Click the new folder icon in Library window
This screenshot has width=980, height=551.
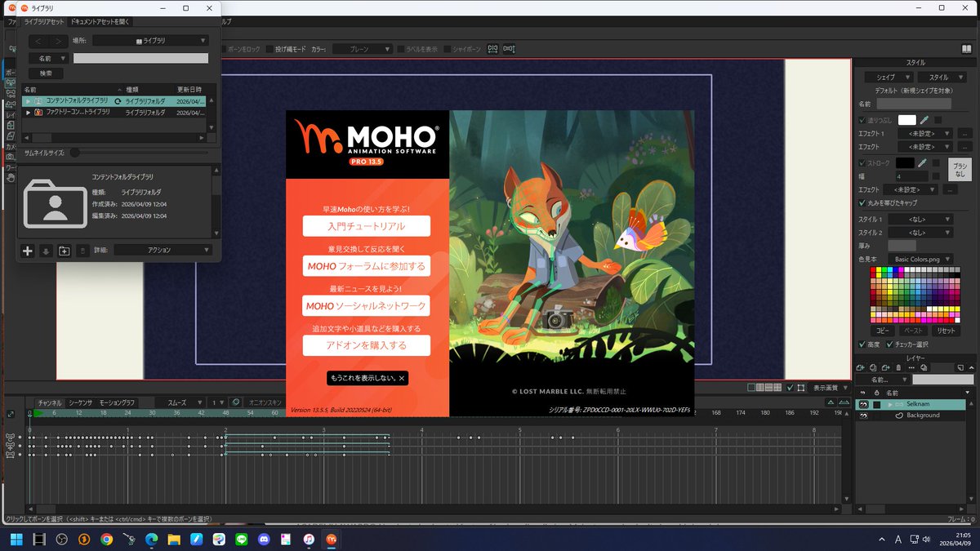click(65, 251)
